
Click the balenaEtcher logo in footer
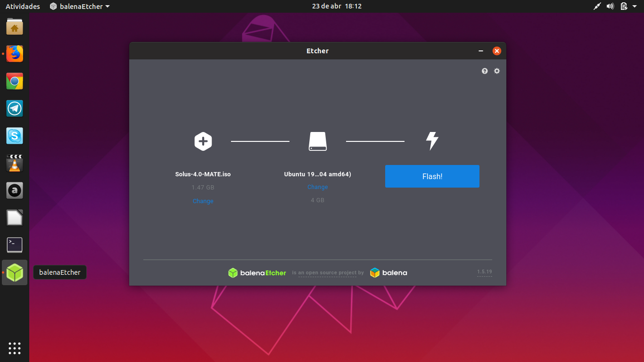point(257,273)
